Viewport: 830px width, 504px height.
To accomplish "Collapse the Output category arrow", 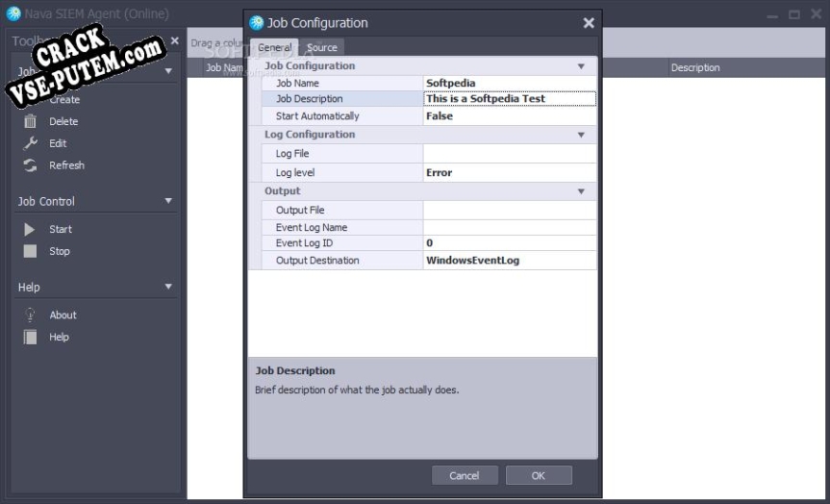I will [x=581, y=191].
